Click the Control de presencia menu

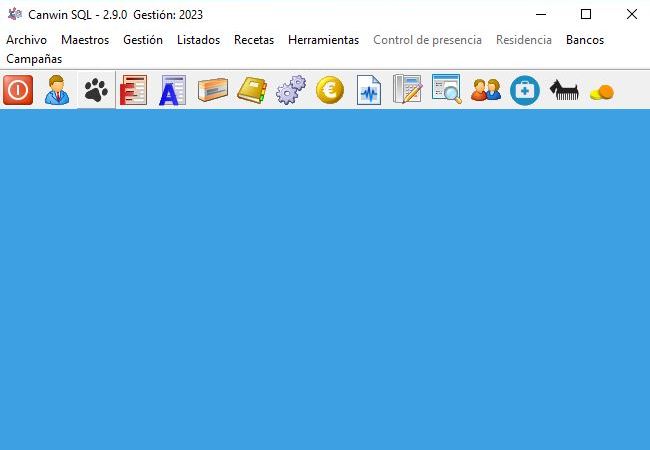(x=427, y=40)
